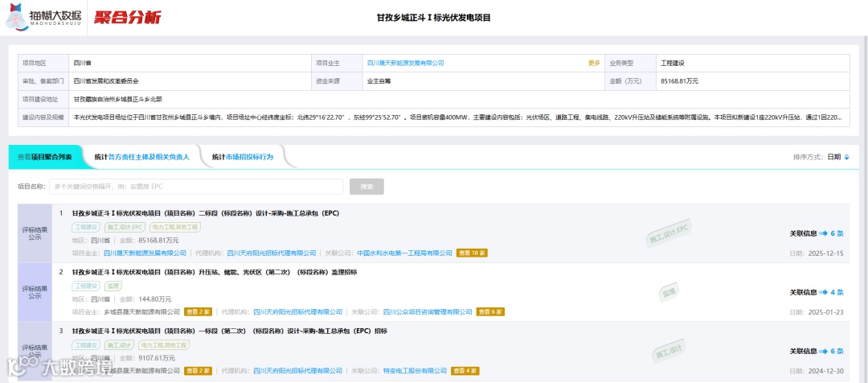The image size is (868, 383).
Task: Select date 2024-12-30 in third result
Action: point(825,371)
